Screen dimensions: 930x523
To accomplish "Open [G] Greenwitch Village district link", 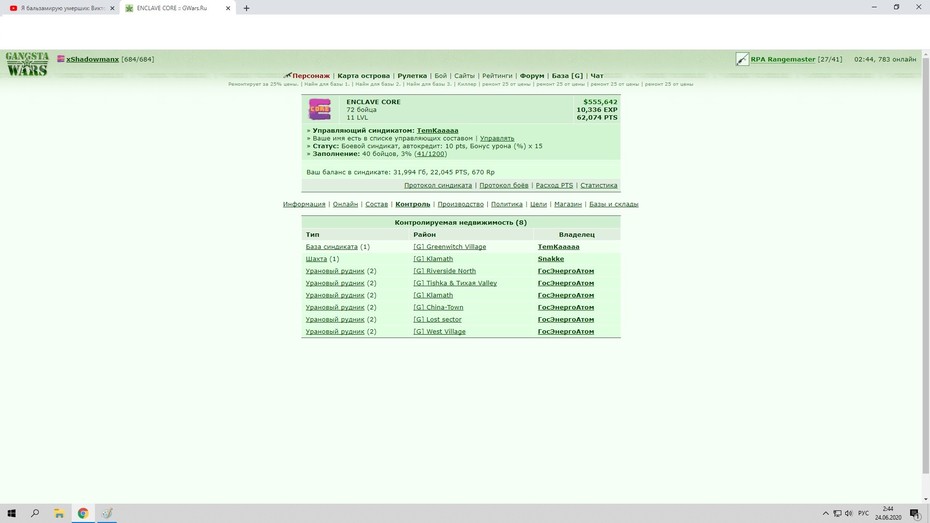I will point(450,247).
